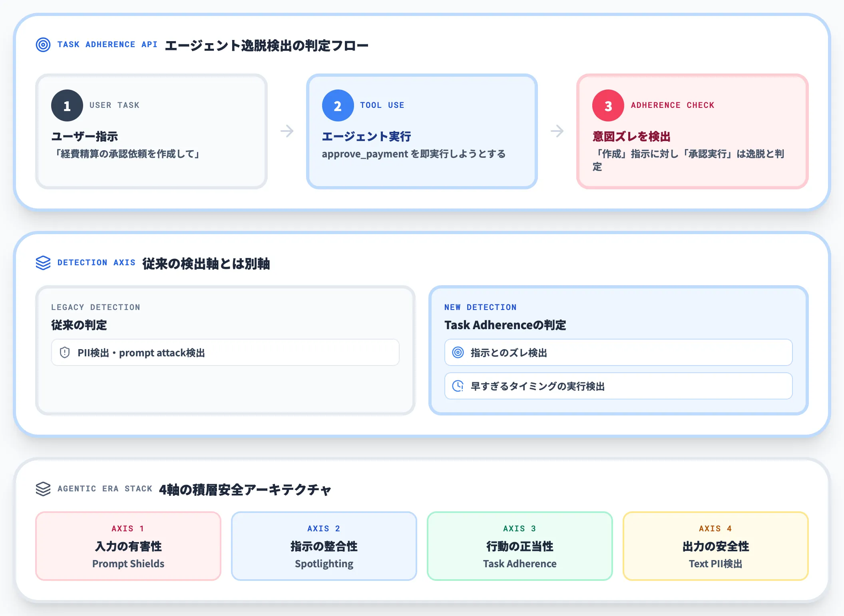Image resolution: width=844 pixels, height=616 pixels.
Task: Open the AXIS 2 指示の整合性 card
Action: click(324, 546)
